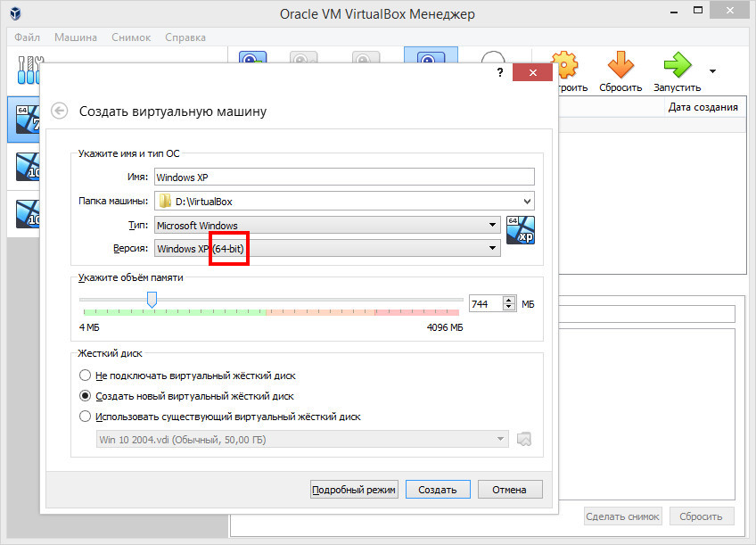Viewport: 756px width, 545px height.
Task: Click the back arrow in the wizard
Action: (60, 111)
